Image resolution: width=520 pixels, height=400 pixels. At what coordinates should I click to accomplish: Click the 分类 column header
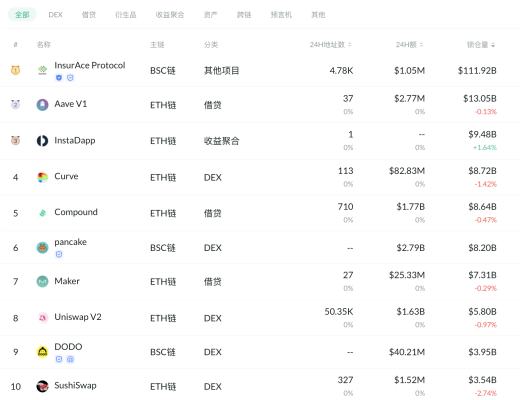click(211, 44)
